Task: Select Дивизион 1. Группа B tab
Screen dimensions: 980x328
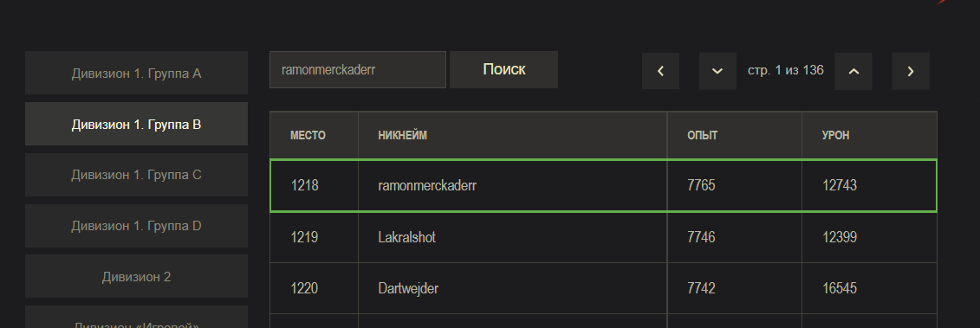Action: [136, 124]
